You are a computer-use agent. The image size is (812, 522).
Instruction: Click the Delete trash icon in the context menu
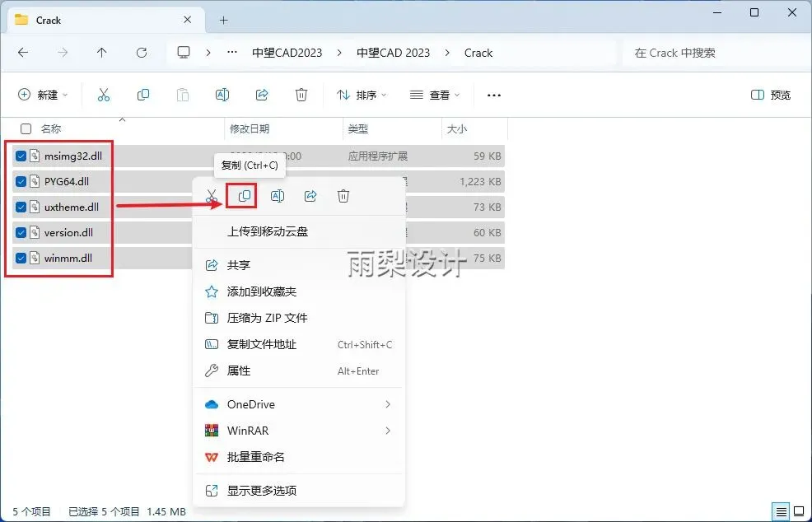click(343, 196)
